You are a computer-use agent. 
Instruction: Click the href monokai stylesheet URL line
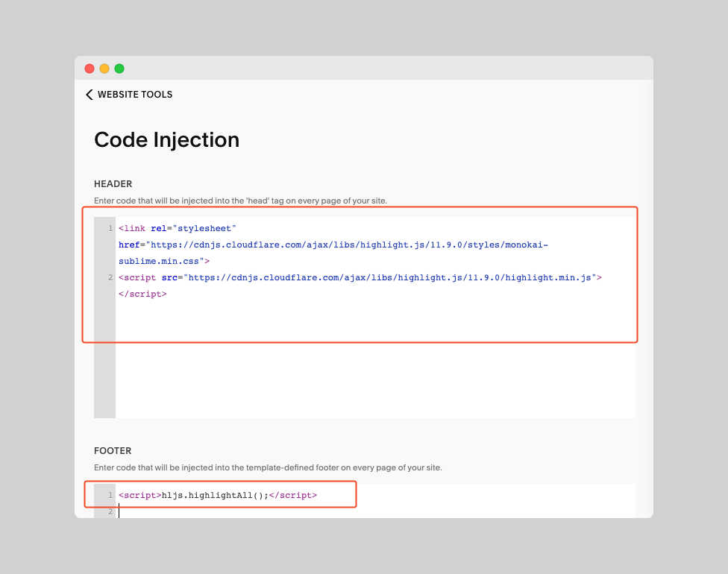click(x=333, y=245)
